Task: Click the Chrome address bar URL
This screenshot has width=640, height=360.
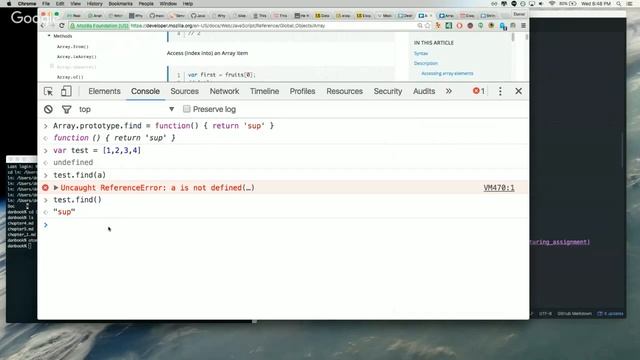Action: (x=228, y=26)
